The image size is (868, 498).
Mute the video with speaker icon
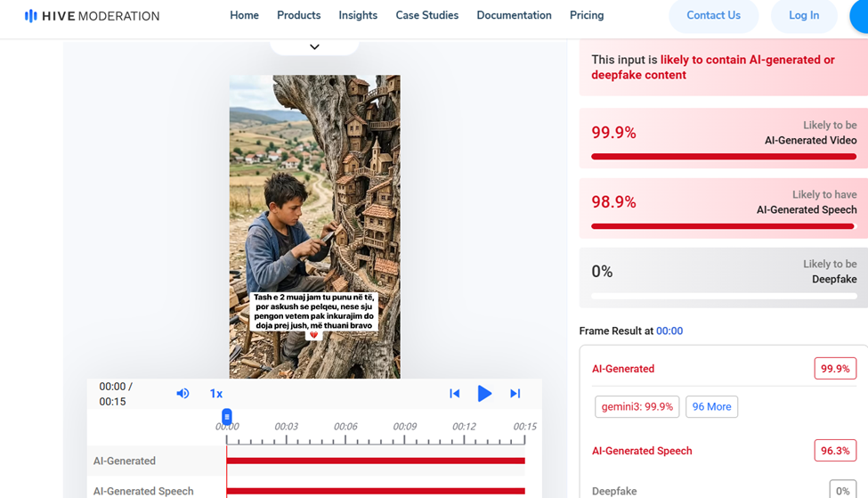183,394
